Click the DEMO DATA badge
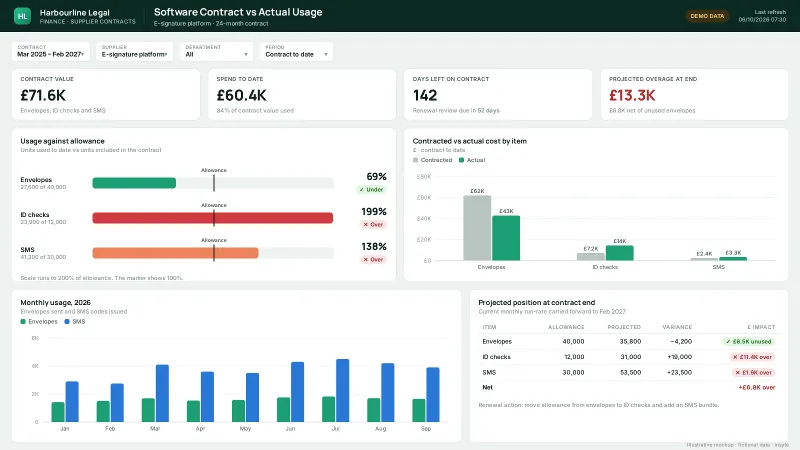Image resolution: width=800 pixels, height=450 pixels. pyautogui.click(x=707, y=16)
